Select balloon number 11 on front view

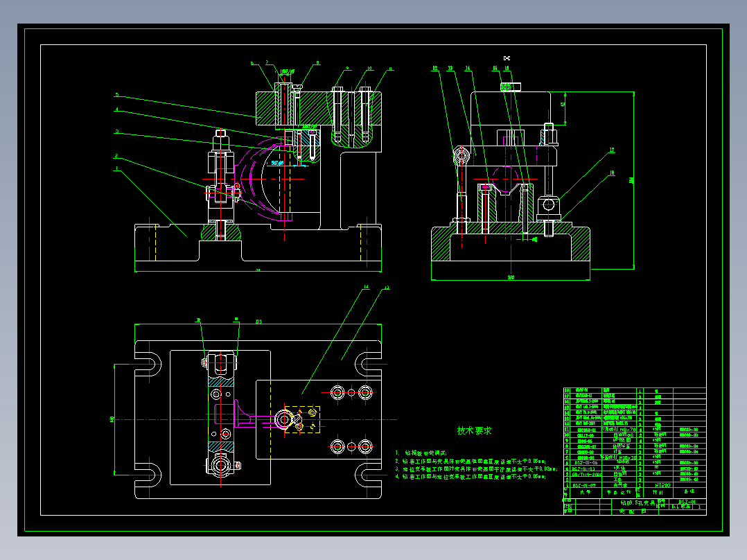(x=390, y=69)
